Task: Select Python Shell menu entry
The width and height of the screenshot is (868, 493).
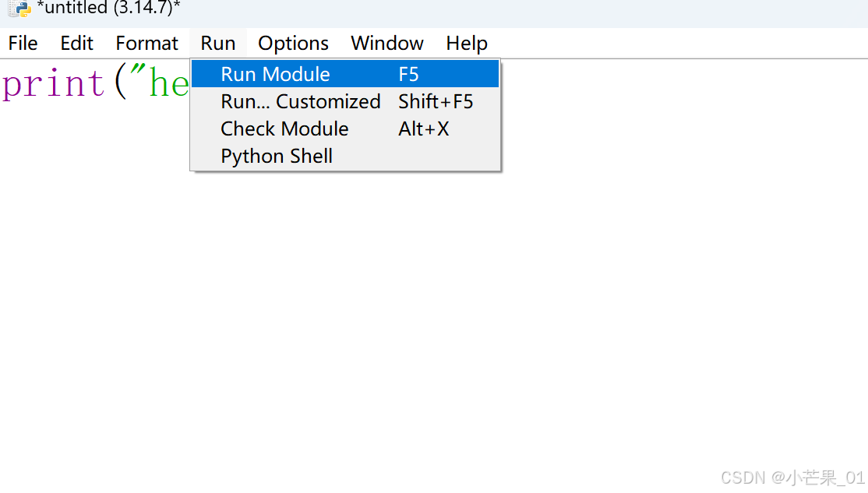Action: click(x=345, y=156)
